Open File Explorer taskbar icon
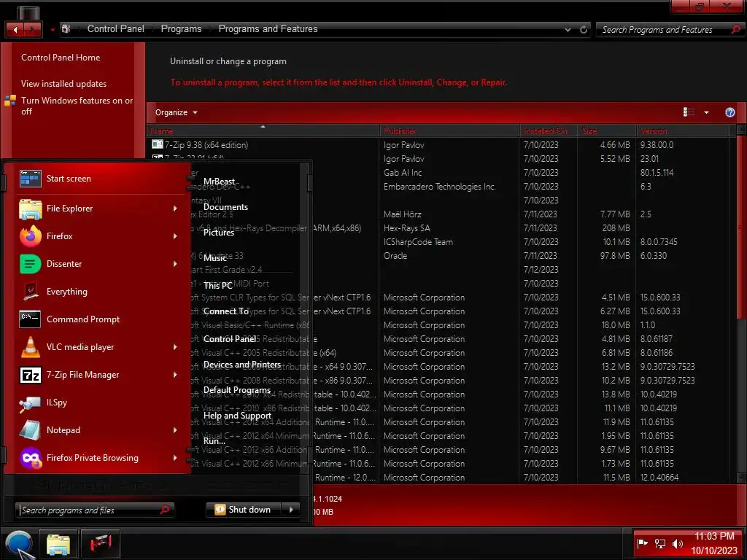 click(x=58, y=544)
